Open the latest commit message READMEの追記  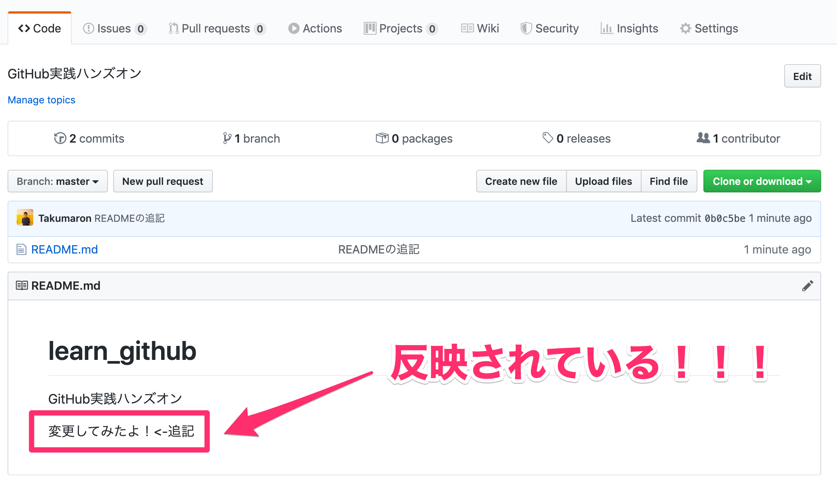pyautogui.click(x=129, y=218)
